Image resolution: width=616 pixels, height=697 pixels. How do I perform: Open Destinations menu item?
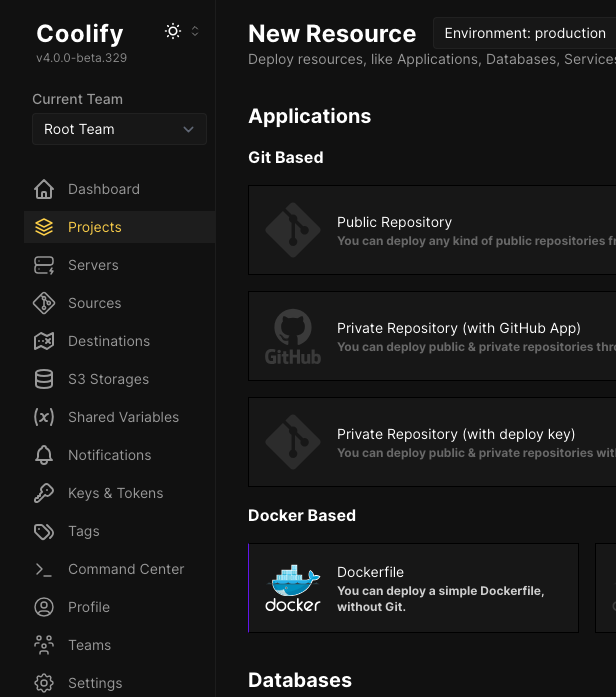[x=120, y=341]
